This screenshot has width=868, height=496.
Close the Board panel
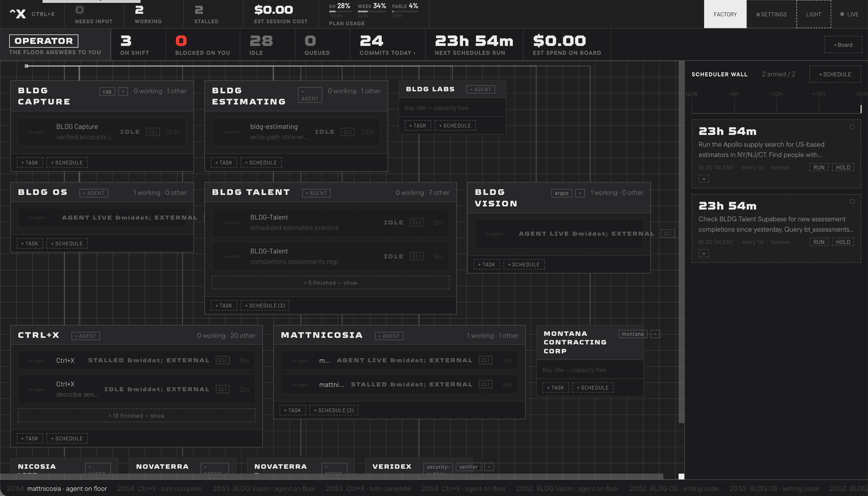coord(843,44)
